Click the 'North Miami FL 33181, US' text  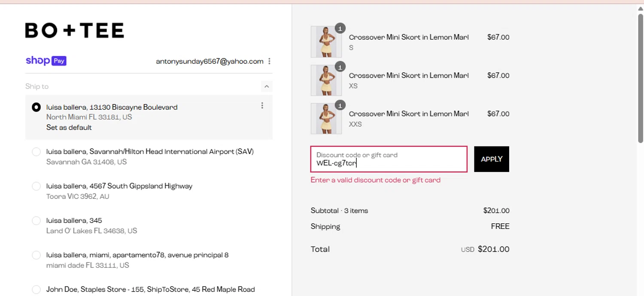point(89,117)
